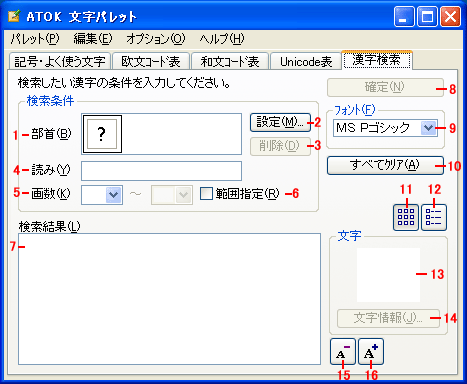Click the すべてクリア(A) button
467x384 pixels.
tap(385, 165)
